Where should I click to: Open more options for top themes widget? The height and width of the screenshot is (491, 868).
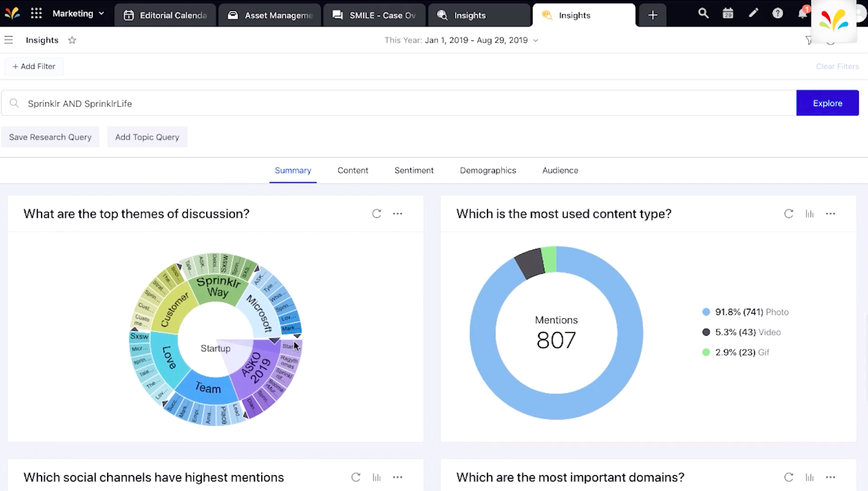coord(398,213)
